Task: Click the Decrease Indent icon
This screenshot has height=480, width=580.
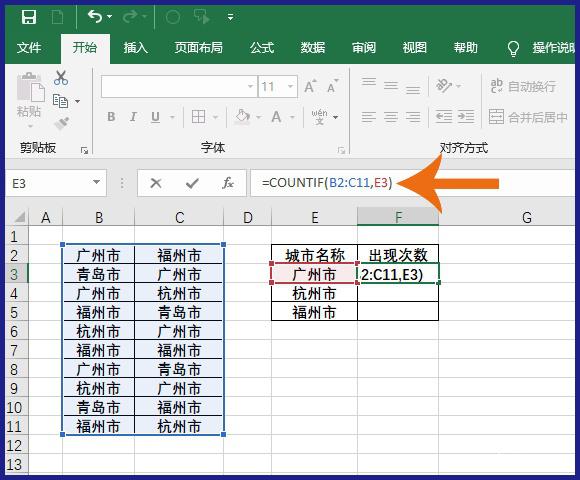Action: pyautogui.click(x=444, y=117)
